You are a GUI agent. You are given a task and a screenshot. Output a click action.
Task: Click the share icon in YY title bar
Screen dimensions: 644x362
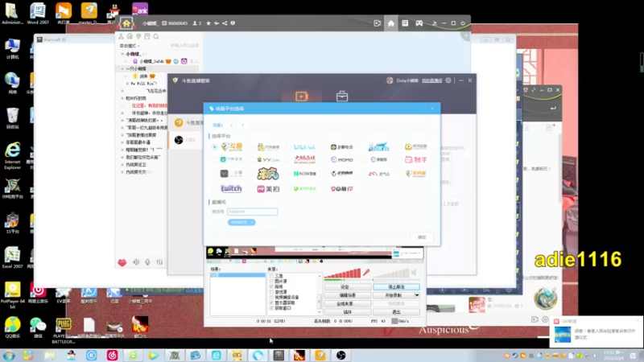pos(225,23)
